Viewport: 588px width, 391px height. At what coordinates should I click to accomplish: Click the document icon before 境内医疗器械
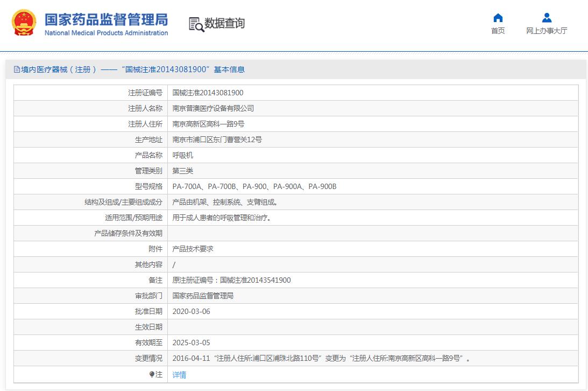coord(17,69)
